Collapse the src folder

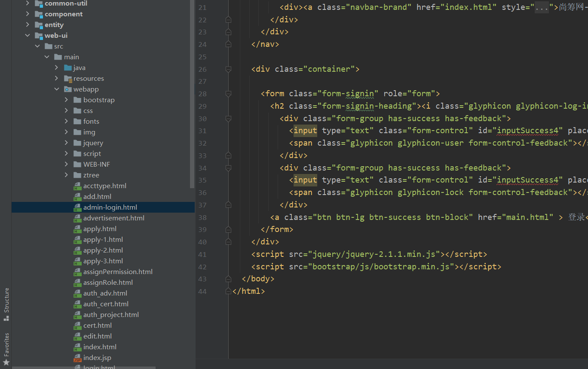[x=37, y=46]
